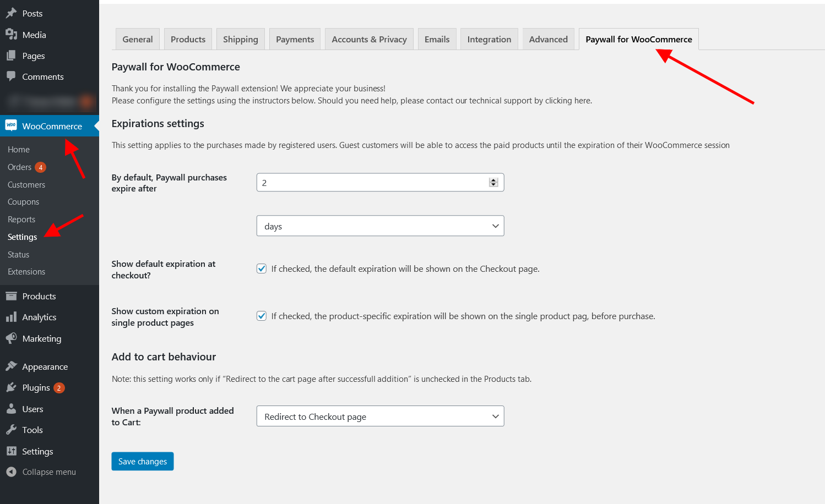Click the Comments speech bubble icon
Screen dimensions: 825x504
coord(11,76)
